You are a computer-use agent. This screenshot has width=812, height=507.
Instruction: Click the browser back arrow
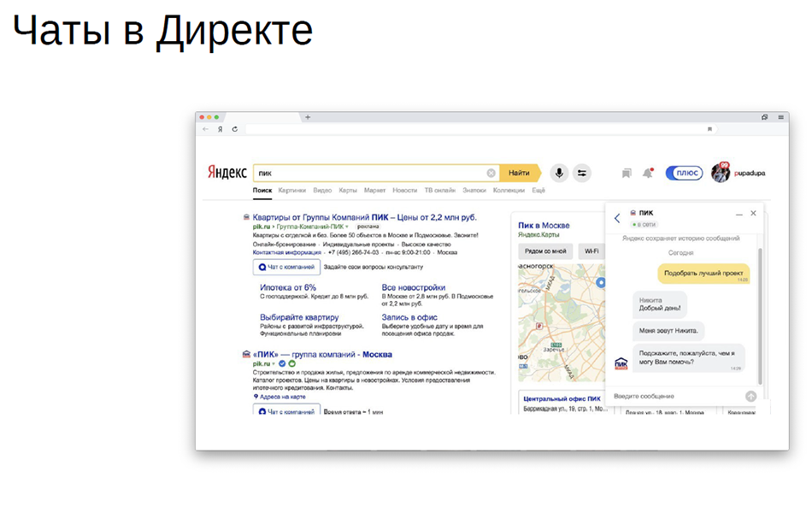pyautogui.click(x=206, y=129)
